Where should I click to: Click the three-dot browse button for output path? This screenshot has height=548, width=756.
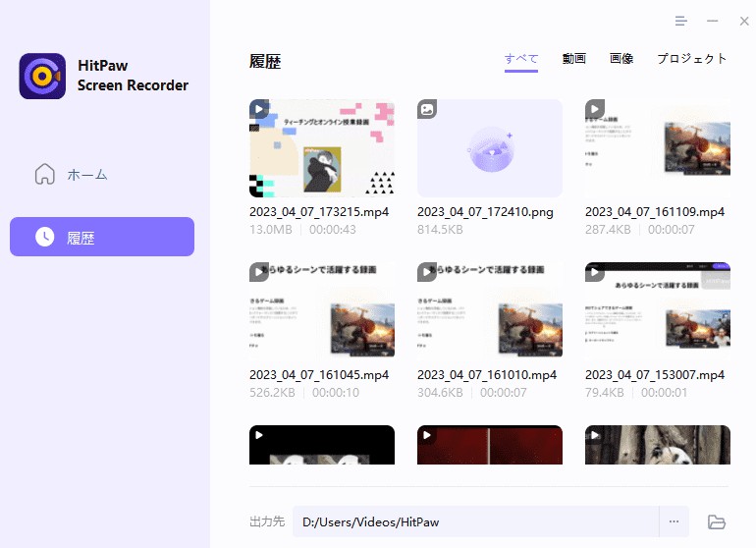pos(674,521)
